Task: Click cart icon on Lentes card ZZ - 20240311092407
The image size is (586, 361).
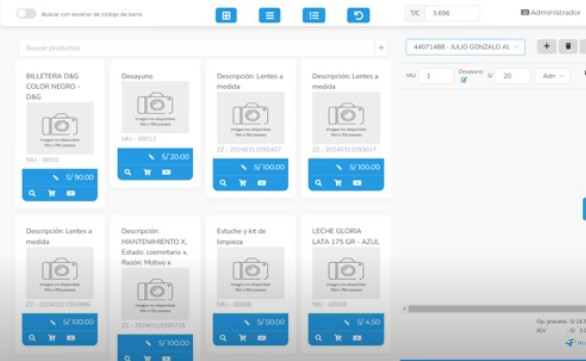Action: click(x=243, y=183)
